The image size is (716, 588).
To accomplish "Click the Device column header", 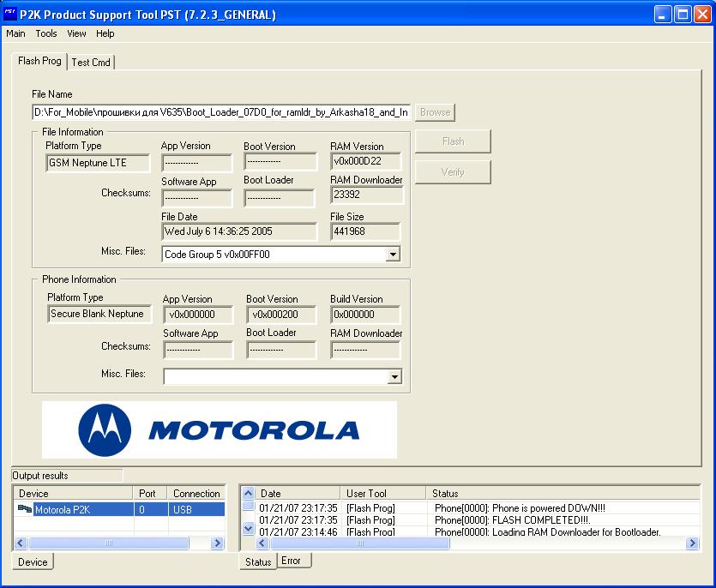I will [x=74, y=494].
